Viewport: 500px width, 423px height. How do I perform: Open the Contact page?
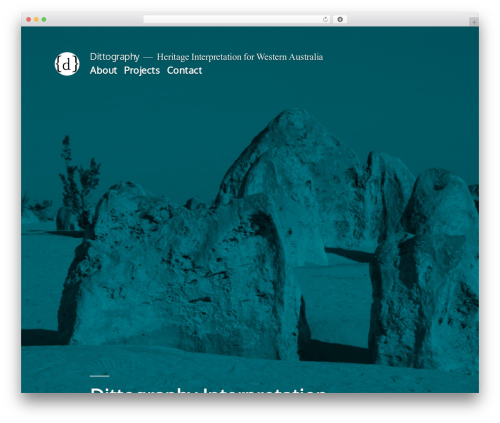click(x=184, y=70)
